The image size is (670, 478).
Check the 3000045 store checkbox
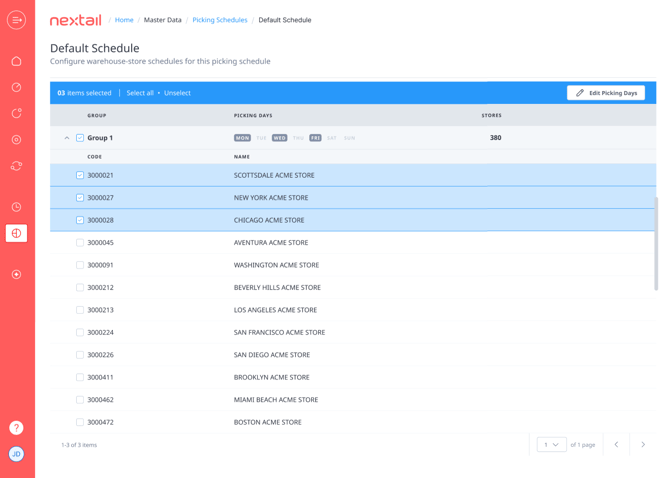pyautogui.click(x=80, y=243)
